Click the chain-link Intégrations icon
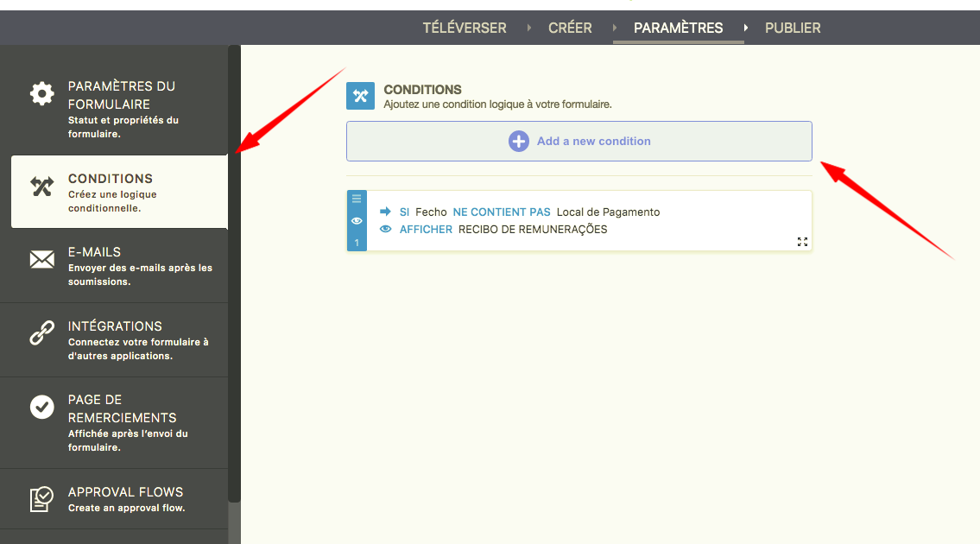Viewport: 980px width, 544px height. tap(41, 332)
